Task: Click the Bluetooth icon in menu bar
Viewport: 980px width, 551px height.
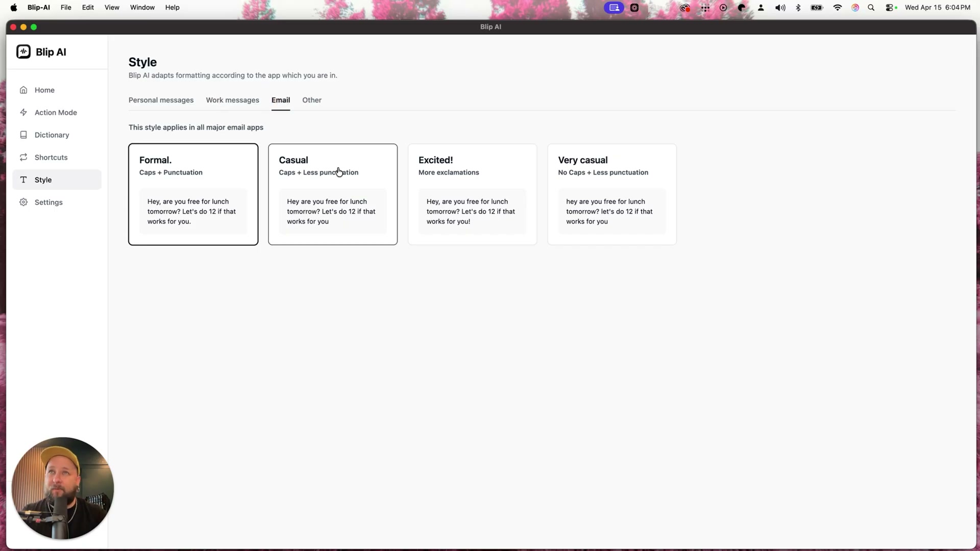Action: pyautogui.click(x=798, y=8)
